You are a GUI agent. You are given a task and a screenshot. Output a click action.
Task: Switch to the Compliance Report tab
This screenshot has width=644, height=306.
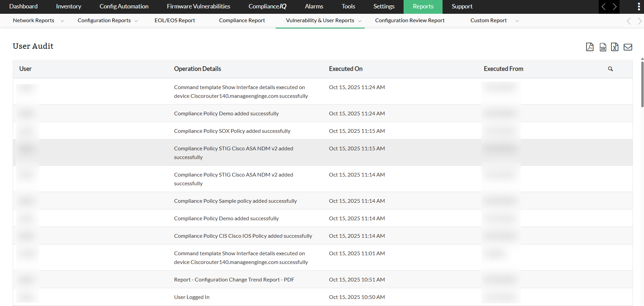242,21
